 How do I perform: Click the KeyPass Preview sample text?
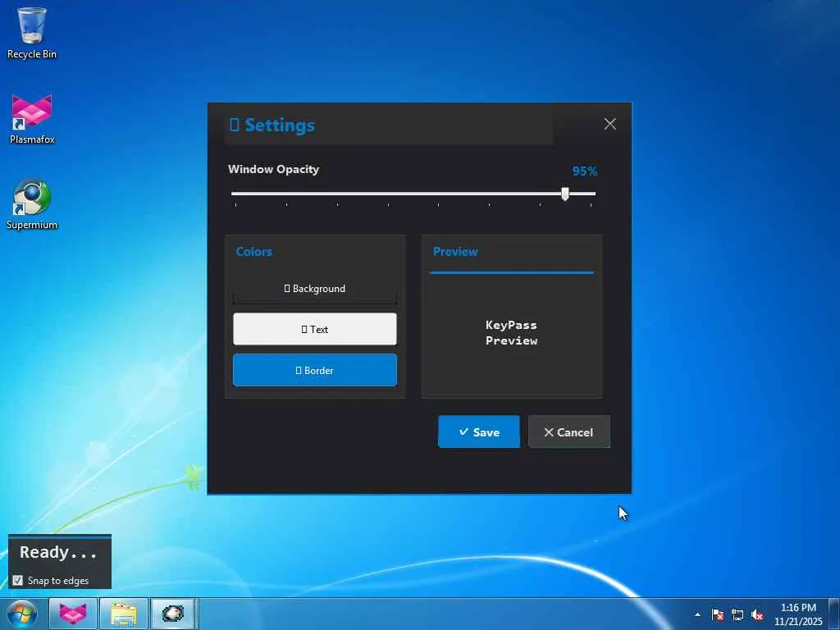click(x=512, y=333)
